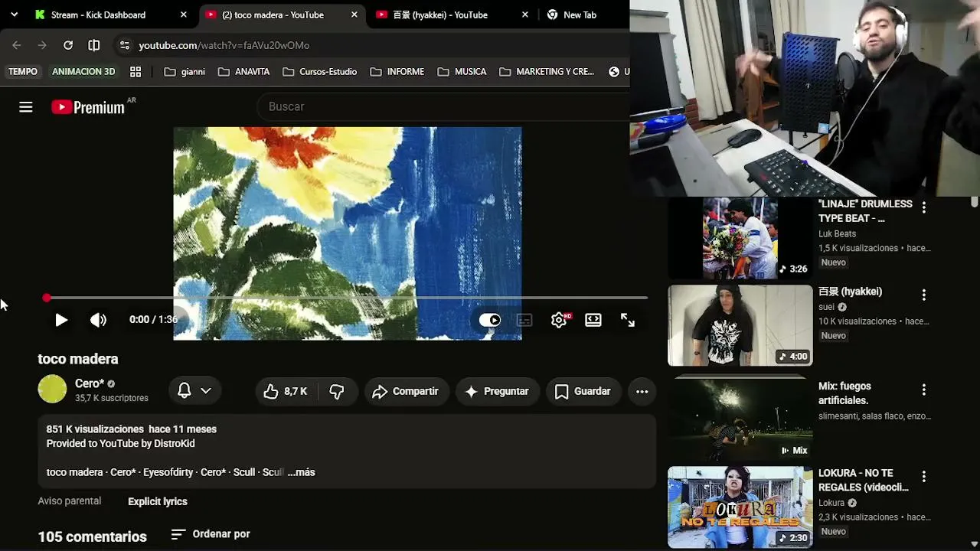Toggle the autoplay switch in player
The width and height of the screenshot is (980, 551).
click(x=489, y=320)
